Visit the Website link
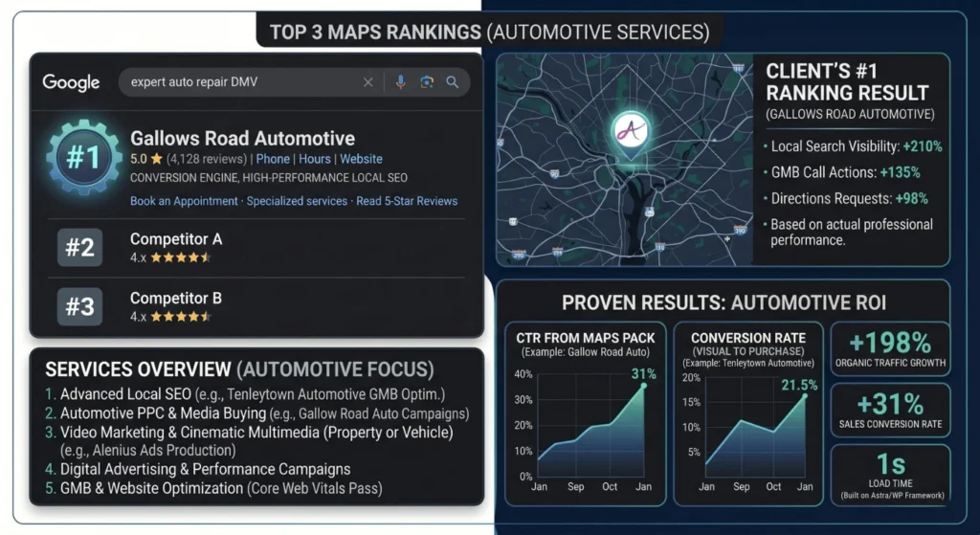 361,159
